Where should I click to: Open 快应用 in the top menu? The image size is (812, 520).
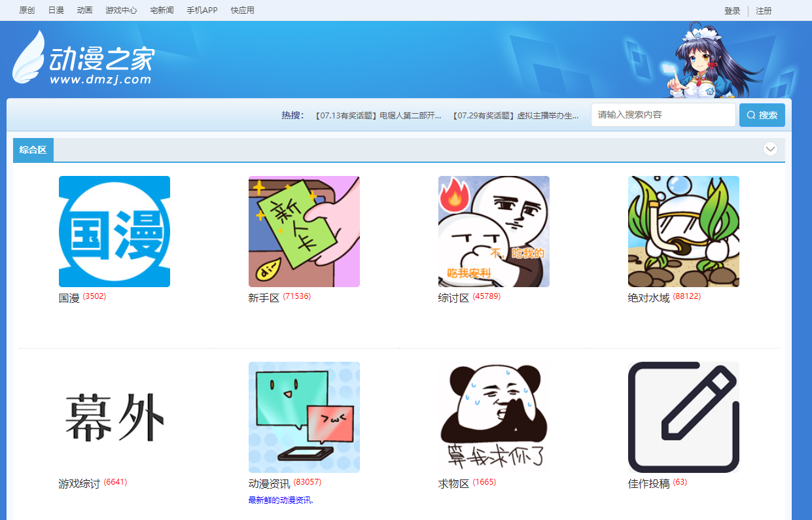pos(242,10)
